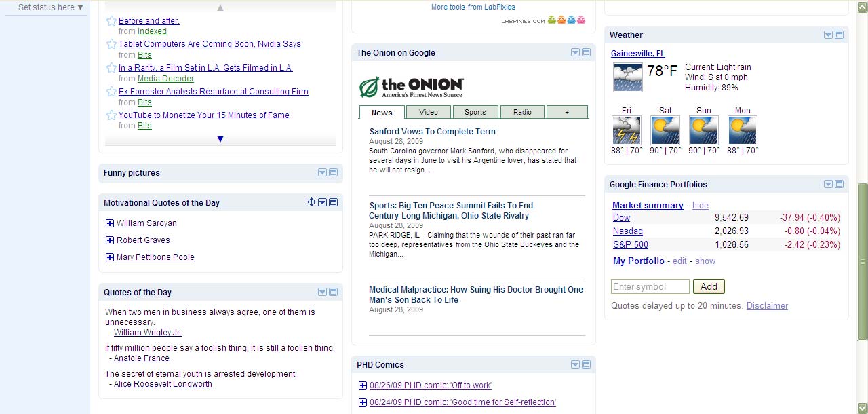Expand the 'Off to work' PHD comic

[363, 385]
